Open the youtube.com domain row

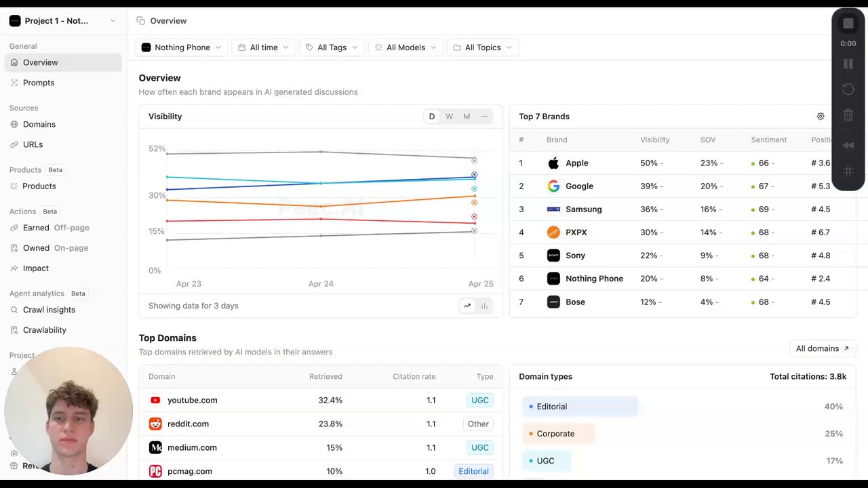pyautogui.click(x=321, y=401)
